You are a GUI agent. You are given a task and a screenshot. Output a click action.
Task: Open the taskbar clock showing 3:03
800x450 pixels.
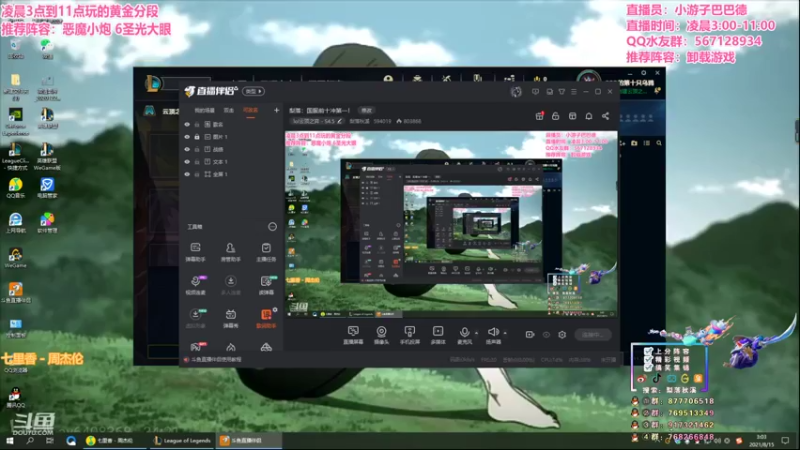(762, 440)
